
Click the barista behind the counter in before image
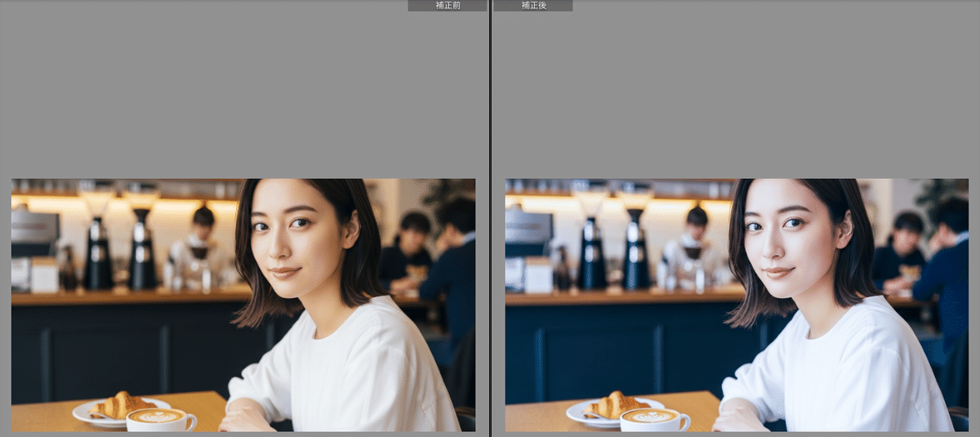pyautogui.click(x=200, y=245)
